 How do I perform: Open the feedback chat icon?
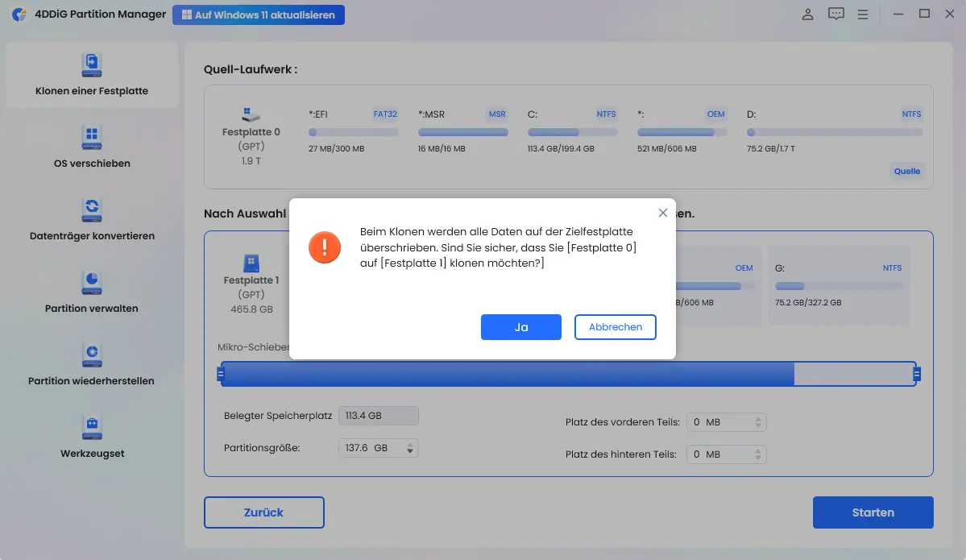835,15
